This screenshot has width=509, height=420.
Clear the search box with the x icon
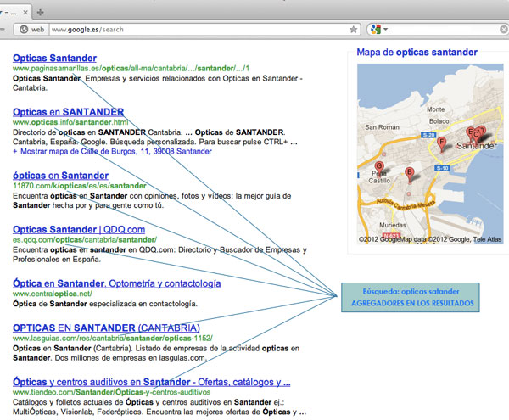(x=503, y=30)
